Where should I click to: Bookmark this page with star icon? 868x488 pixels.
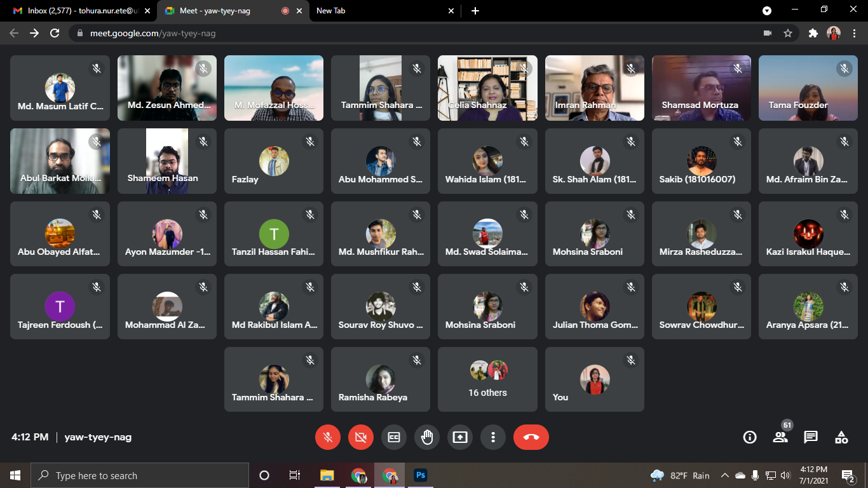788,33
